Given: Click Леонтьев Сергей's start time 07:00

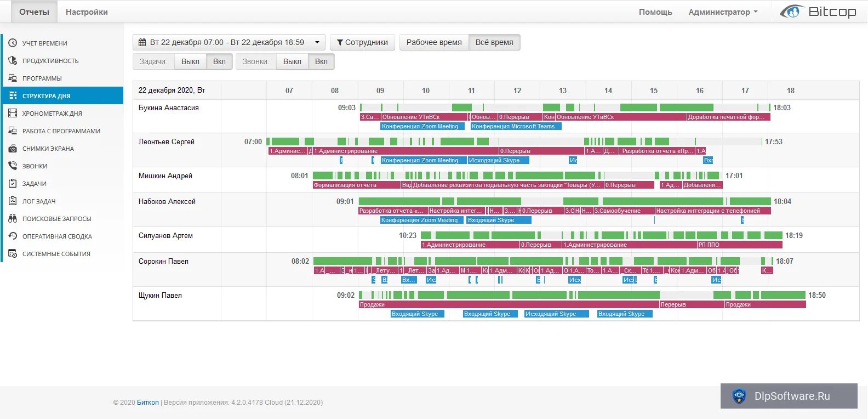Looking at the screenshot, I should pyautogui.click(x=253, y=141).
